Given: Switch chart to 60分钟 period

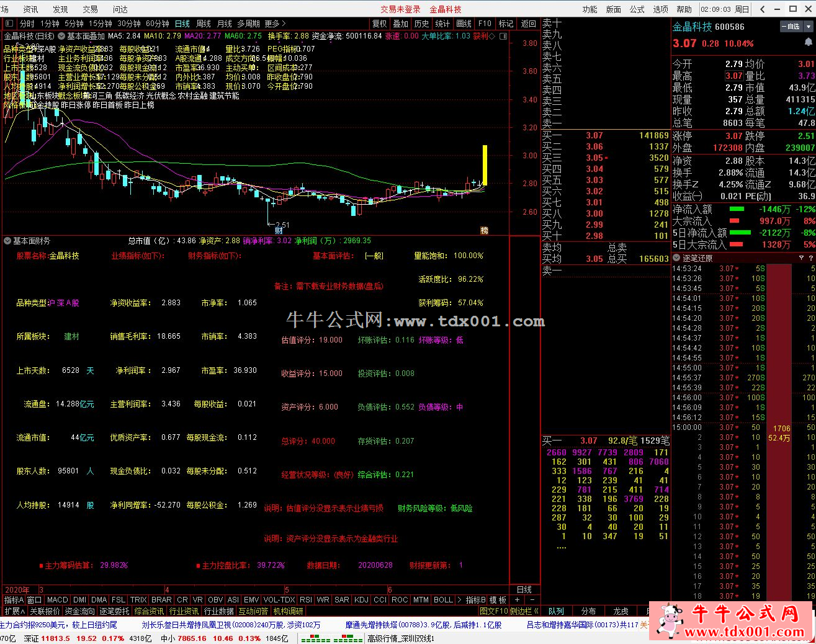Looking at the screenshot, I should click(158, 24).
